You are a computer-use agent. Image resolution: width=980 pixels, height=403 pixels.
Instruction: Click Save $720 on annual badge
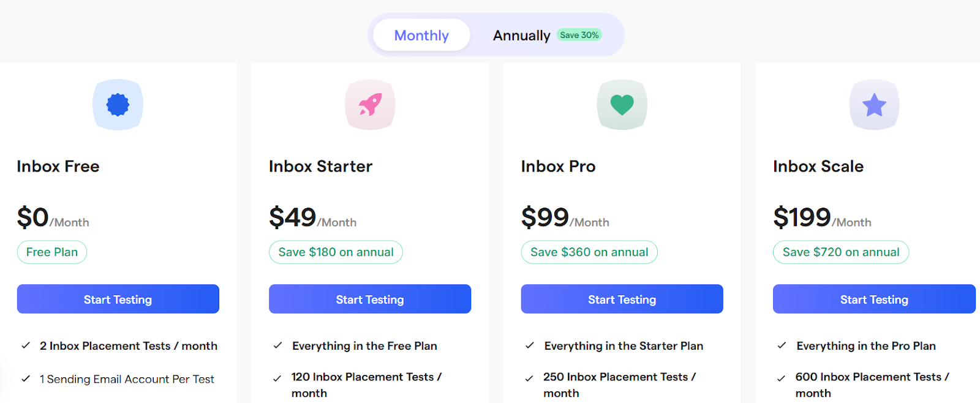(x=841, y=252)
